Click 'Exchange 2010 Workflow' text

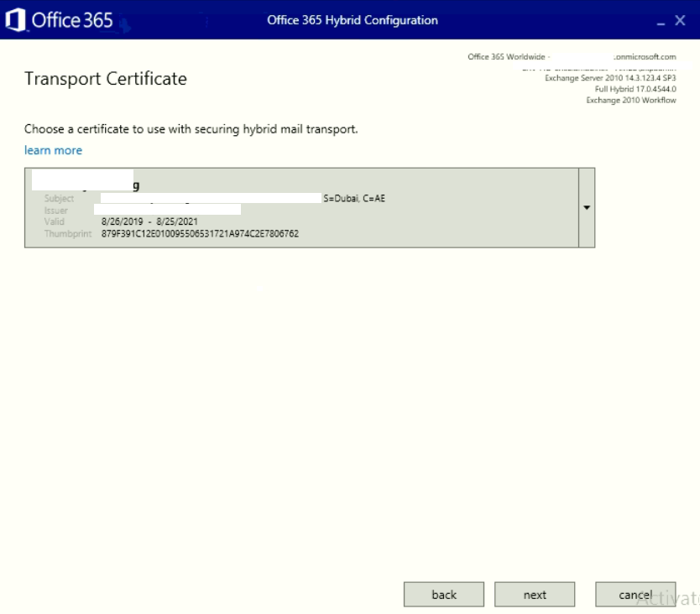pos(631,101)
